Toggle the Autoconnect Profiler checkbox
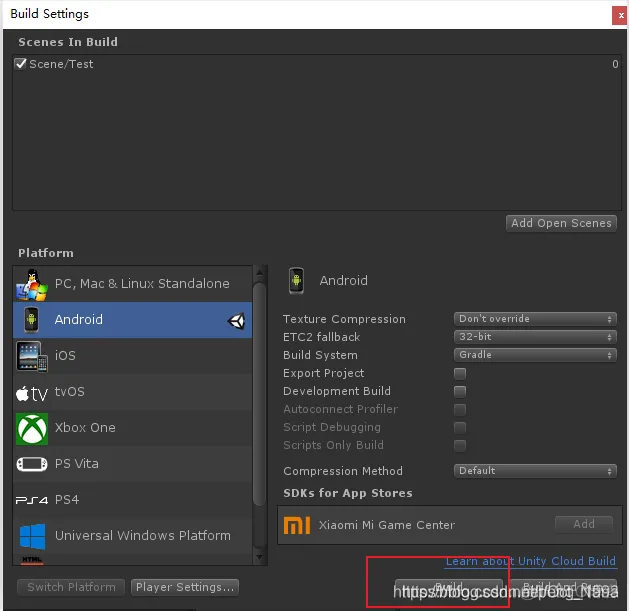The height and width of the screenshot is (611, 629). pos(460,409)
